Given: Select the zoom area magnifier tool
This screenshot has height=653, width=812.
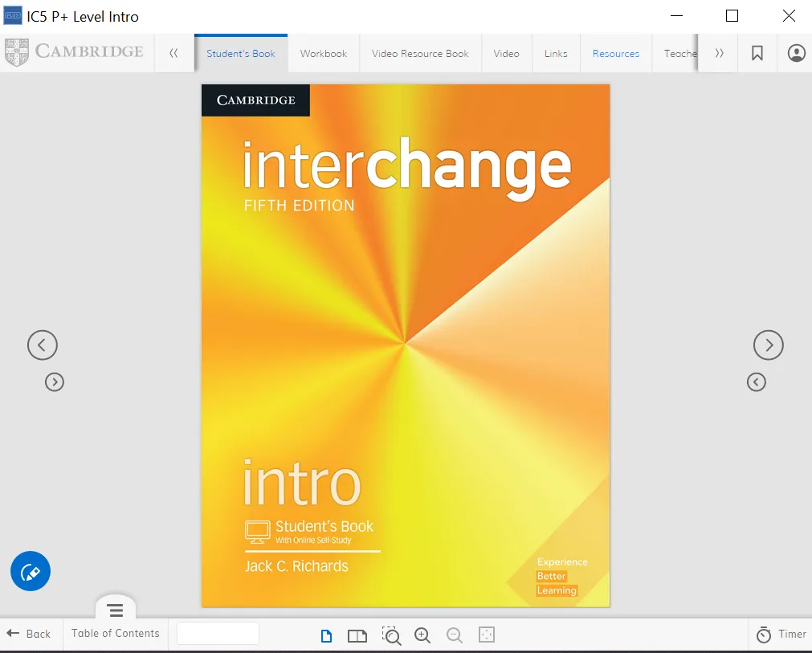Looking at the screenshot, I should tap(391, 635).
